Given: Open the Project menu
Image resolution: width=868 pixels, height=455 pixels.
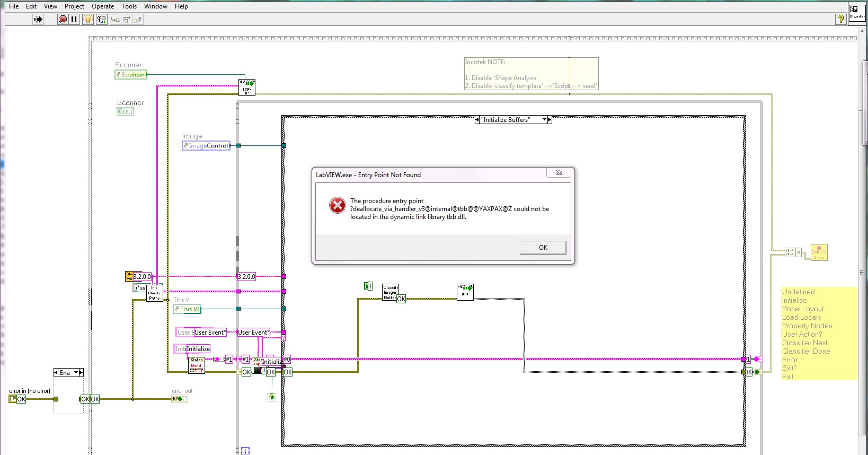Looking at the screenshot, I should pyautogui.click(x=74, y=6).
